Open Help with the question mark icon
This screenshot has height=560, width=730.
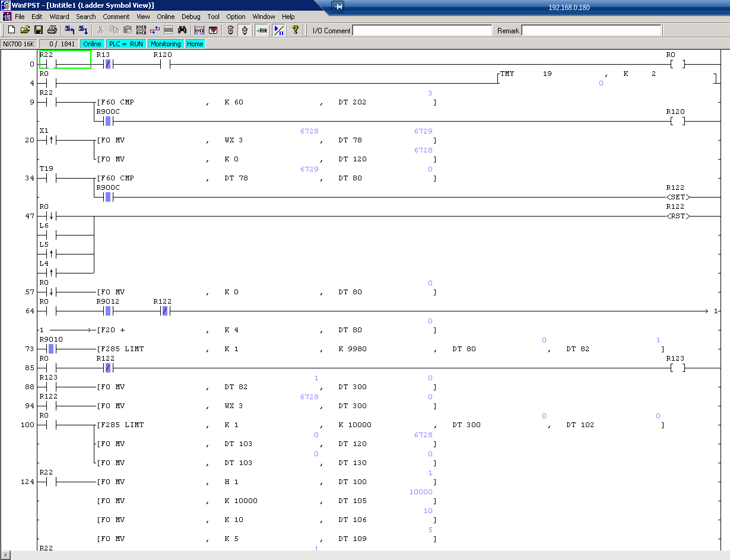pos(295,30)
